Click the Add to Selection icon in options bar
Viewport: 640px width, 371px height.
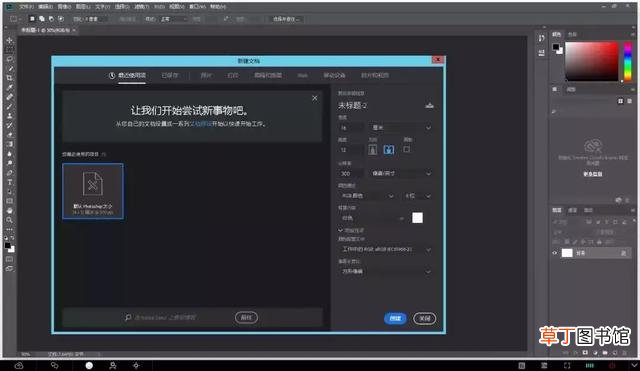click(42, 19)
